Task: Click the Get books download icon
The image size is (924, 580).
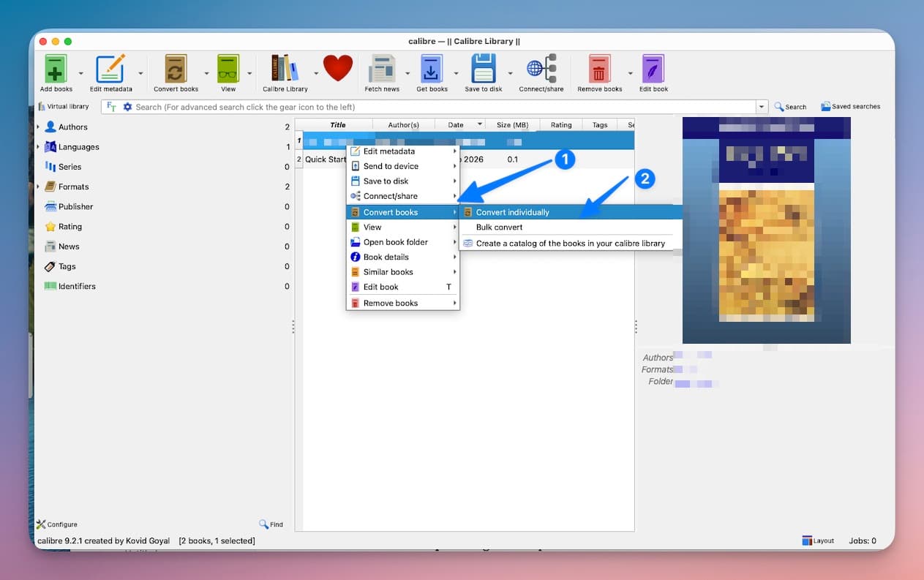Action: pyautogui.click(x=432, y=69)
